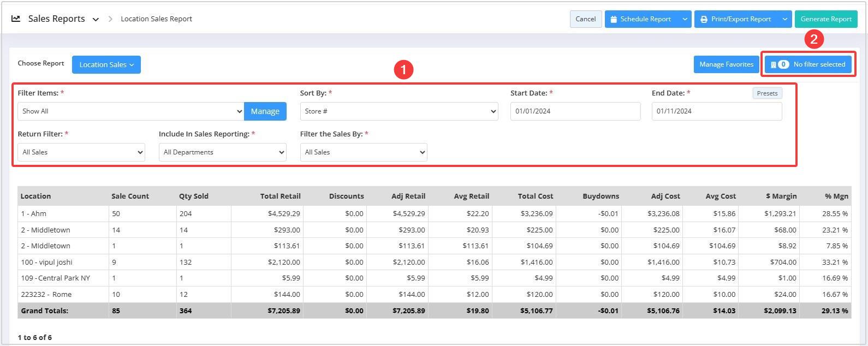Screen dimensions: 868x346
Task: Open the Schedule Report dropdown arrow
Action: click(685, 19)
